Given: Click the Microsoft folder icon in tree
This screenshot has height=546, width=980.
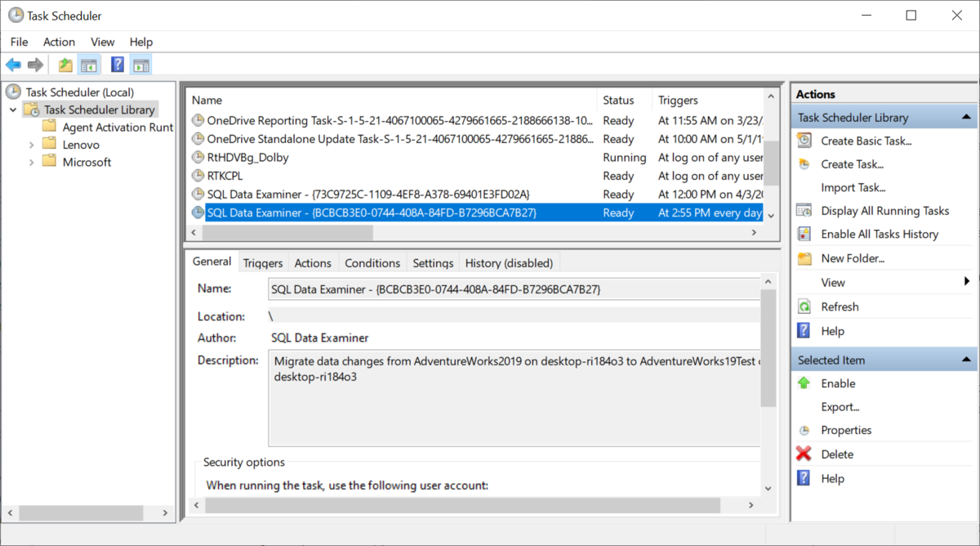Looking at the screenshot, I should [49, 162].
